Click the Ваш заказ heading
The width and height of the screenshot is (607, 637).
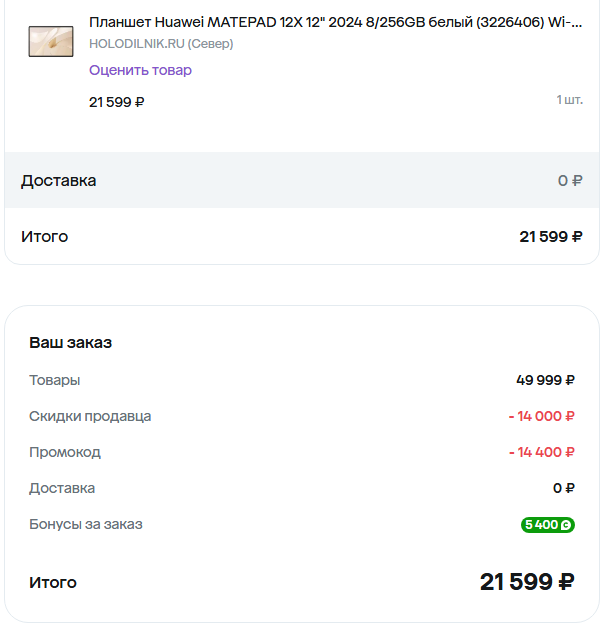tap(70, 343)
